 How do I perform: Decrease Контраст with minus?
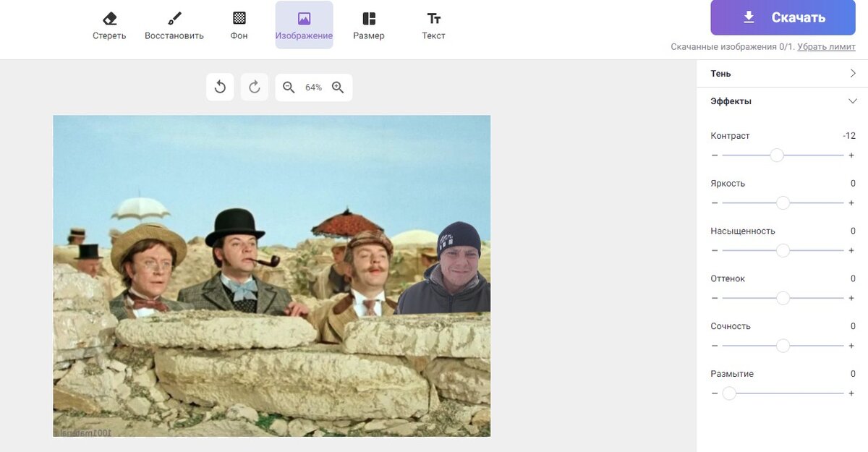(x=715, y=155)
